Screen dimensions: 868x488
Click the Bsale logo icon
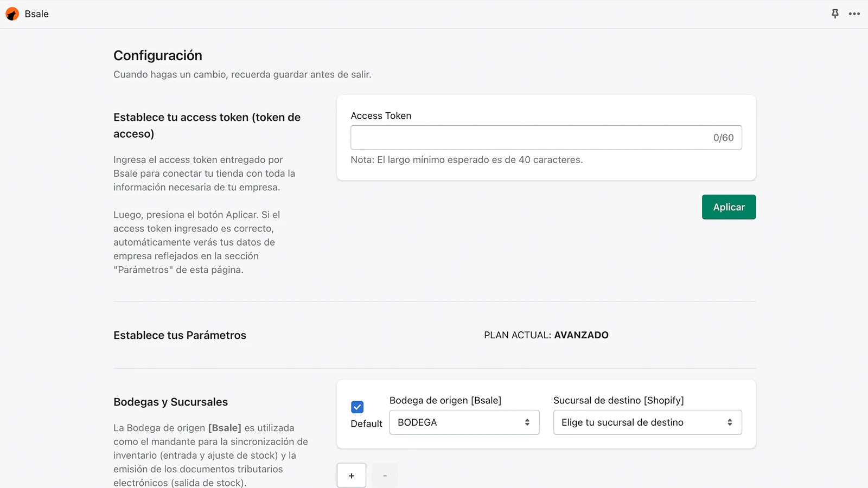12,14
